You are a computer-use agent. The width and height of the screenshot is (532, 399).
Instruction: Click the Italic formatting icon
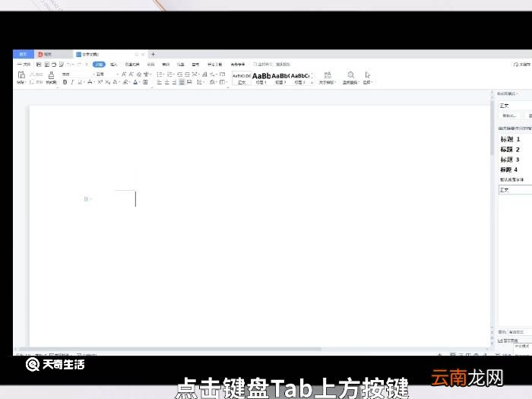pos(72,82)
